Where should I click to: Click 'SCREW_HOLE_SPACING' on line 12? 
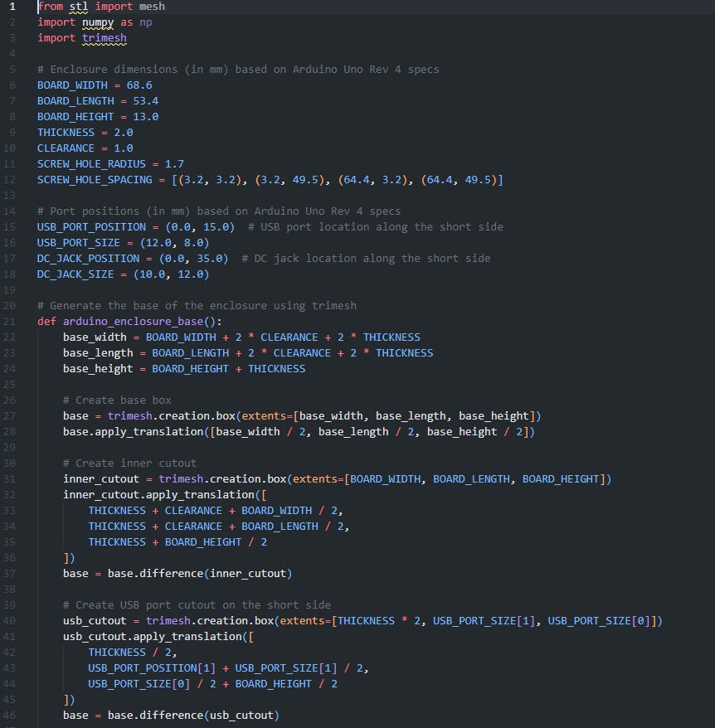(95, 180)
